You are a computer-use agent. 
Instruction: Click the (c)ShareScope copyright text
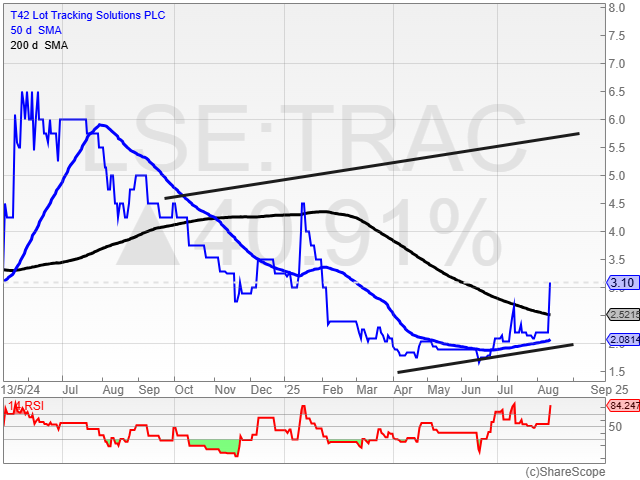[565, 472]
